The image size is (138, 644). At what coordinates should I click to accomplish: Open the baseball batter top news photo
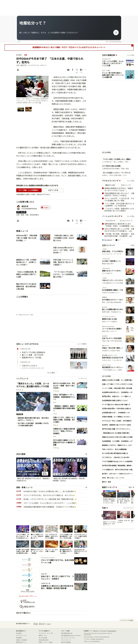pyautogui.click(x=33, y=402)
